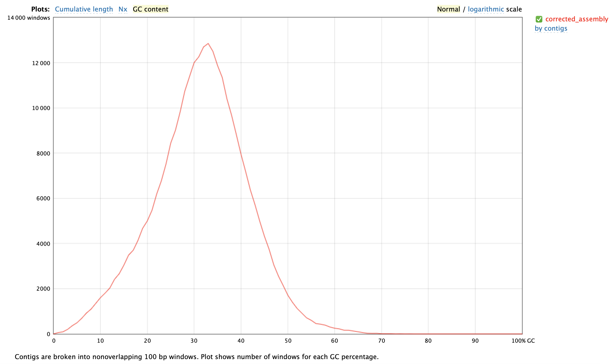Click the '4000' y-axis tick label
Image resolution: width=614 pixels, height=364 pixels.
(x=43, y=244)
